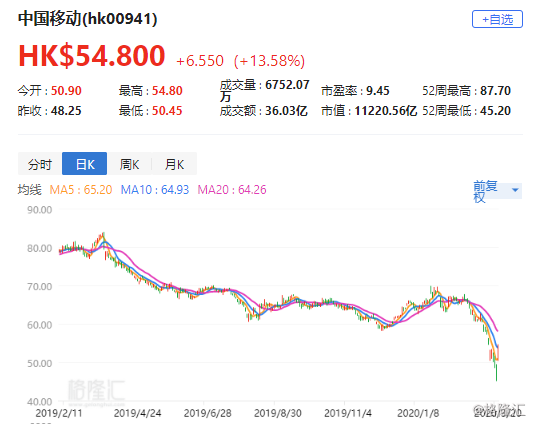The width and height of the screenshot is (533, 424).
Task: Click the MA5 : 65.20 indicator label
Action: coord(81,189)
